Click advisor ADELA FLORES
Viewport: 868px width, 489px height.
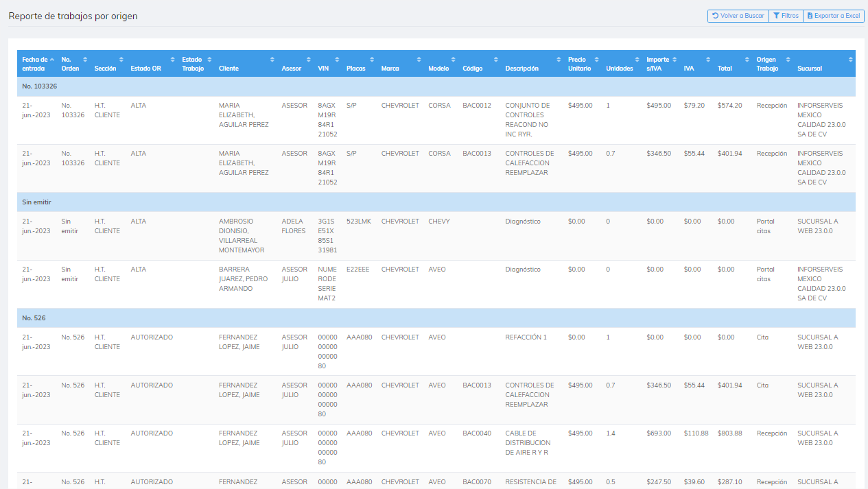[x=294, y=226]
